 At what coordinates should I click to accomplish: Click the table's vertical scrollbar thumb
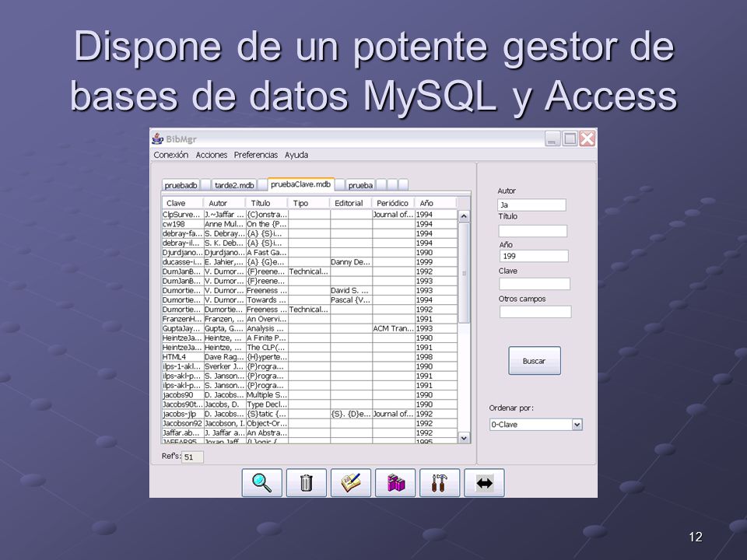[x=464, y=273]
